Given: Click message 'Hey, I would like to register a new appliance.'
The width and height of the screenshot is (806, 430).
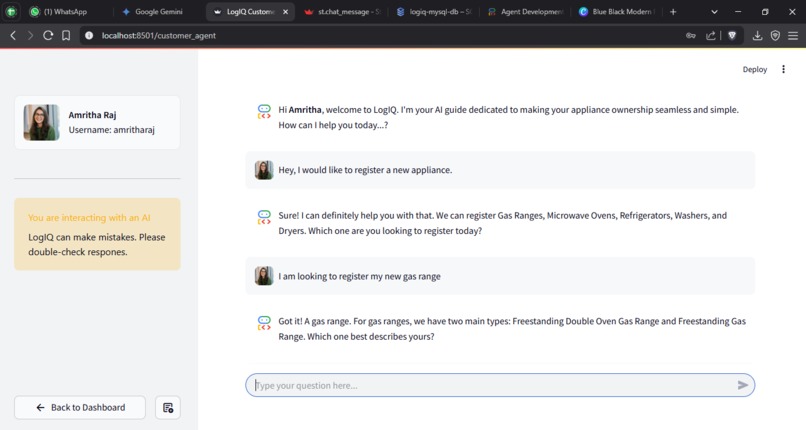Looking at the screenshot, I should click(365, 170).
